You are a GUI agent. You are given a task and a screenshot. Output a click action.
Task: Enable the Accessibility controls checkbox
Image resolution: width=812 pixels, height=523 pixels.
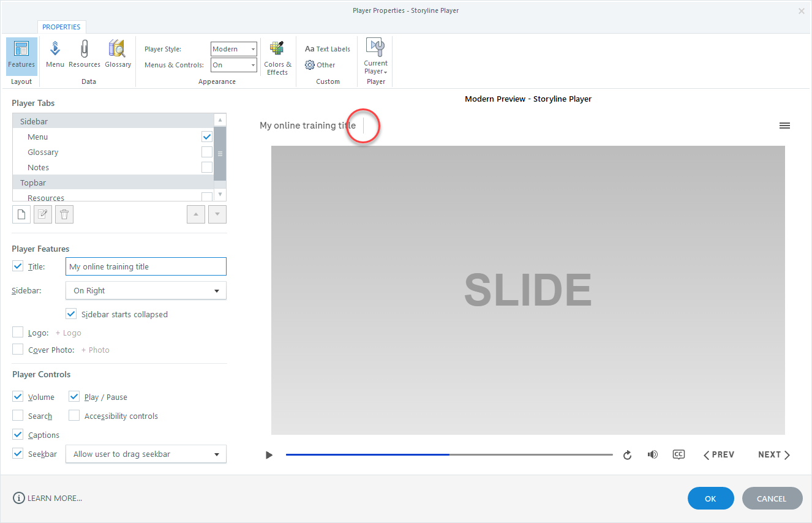(74, 416)
